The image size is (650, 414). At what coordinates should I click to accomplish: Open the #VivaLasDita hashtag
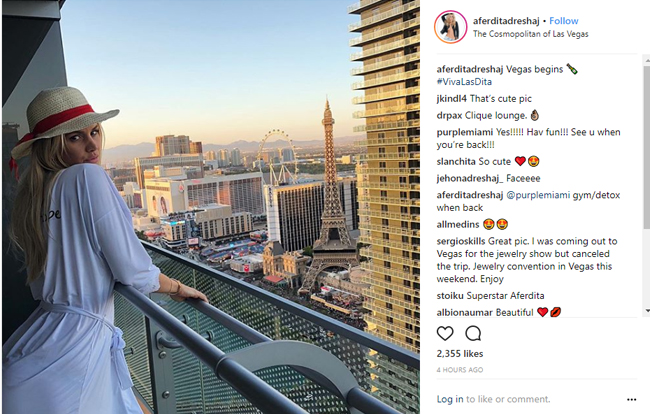464,82
